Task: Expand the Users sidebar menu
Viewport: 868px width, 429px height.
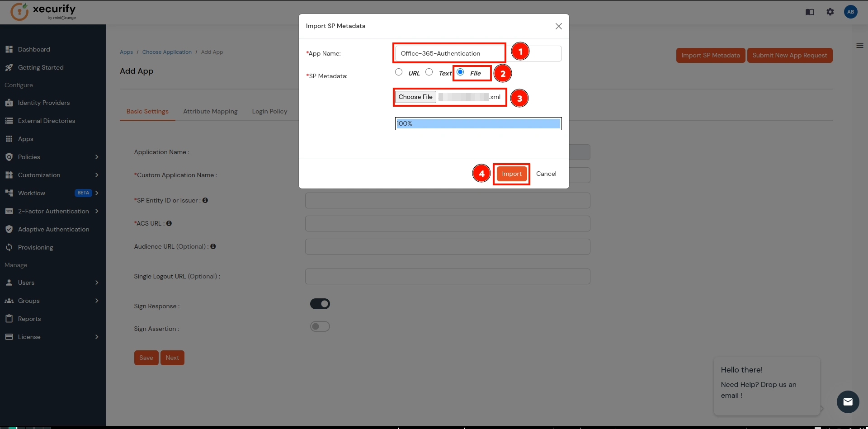Action: coord(26,283)
